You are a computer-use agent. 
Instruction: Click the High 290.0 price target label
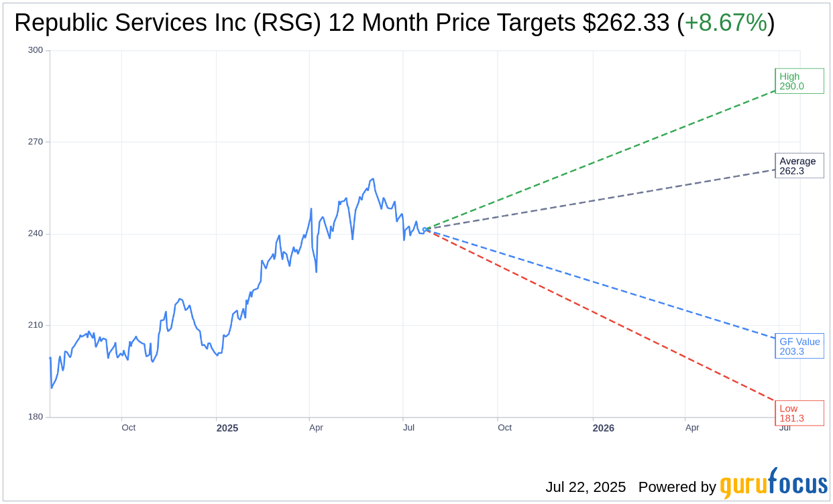click(799, 81)
